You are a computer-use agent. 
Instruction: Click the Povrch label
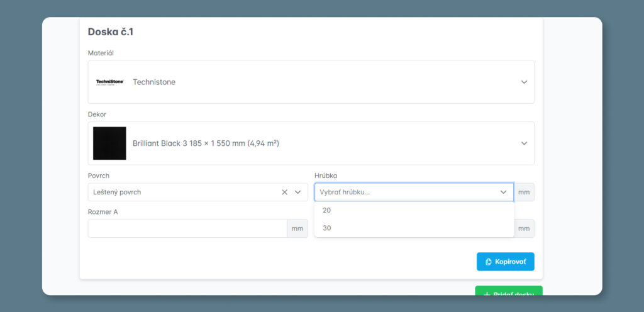(x=99, y=175)
